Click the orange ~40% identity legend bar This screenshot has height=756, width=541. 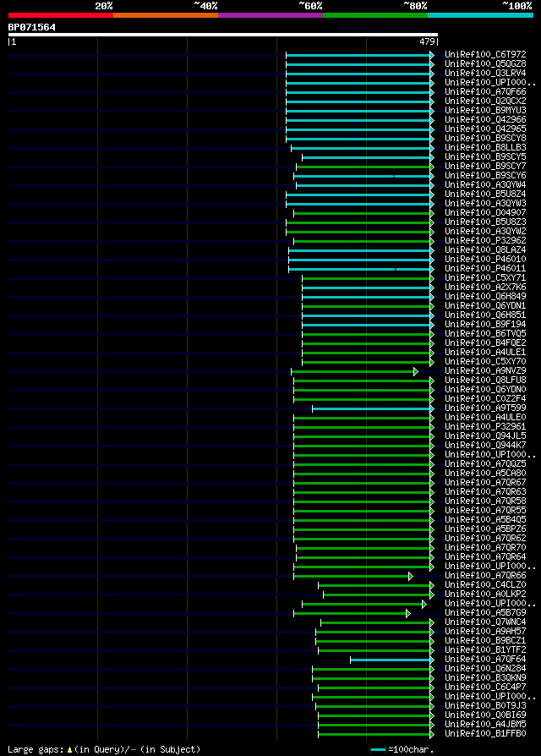point(166,15)
